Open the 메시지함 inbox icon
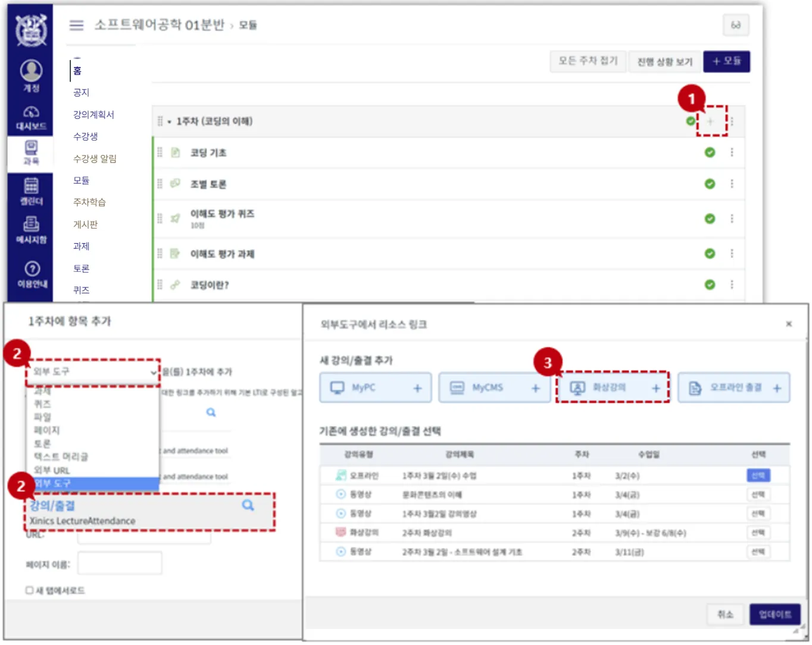The width and height of the screenshot is (812, 645). coord(31,230)
